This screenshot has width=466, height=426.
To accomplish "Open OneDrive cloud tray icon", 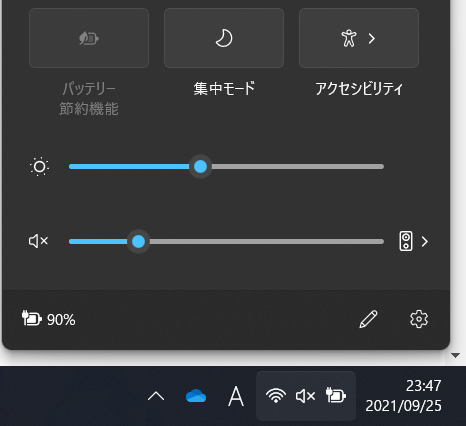I will (x=196, y=396).
